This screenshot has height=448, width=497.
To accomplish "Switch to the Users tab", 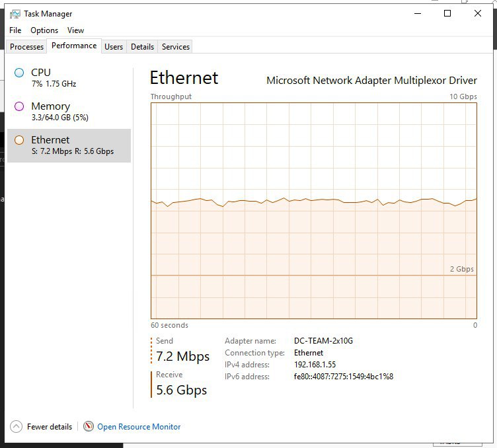I will [x=114, y=46].
